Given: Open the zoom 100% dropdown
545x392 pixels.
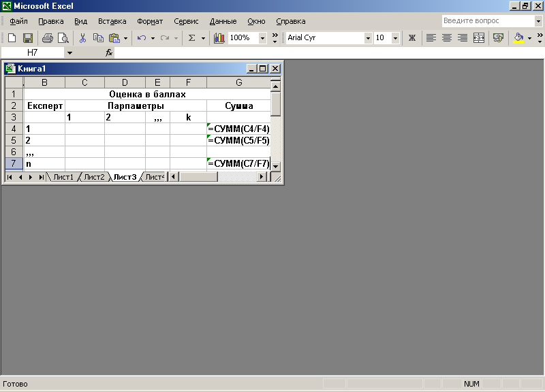Looking at the screenshot, I should (263, 38).
